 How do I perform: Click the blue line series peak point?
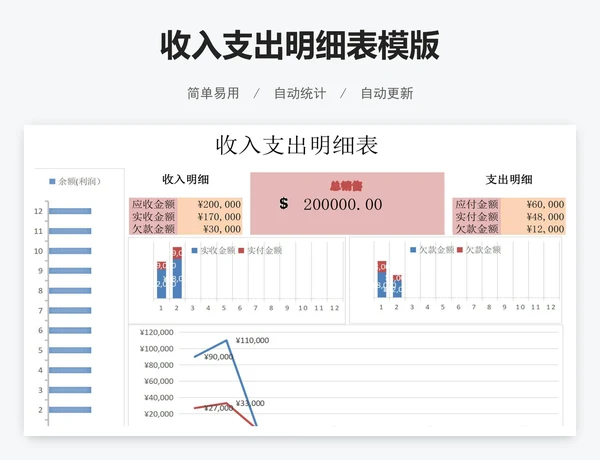coord(227,340)
